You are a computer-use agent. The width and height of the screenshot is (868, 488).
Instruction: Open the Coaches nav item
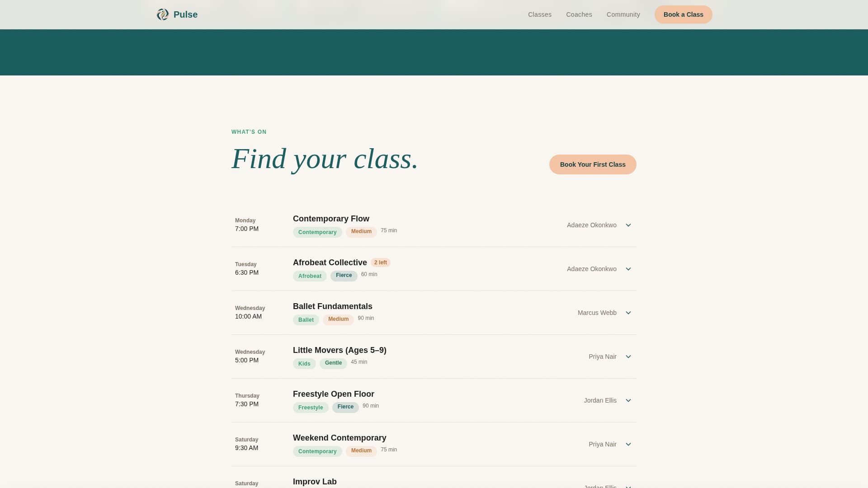tap(579, 14)
